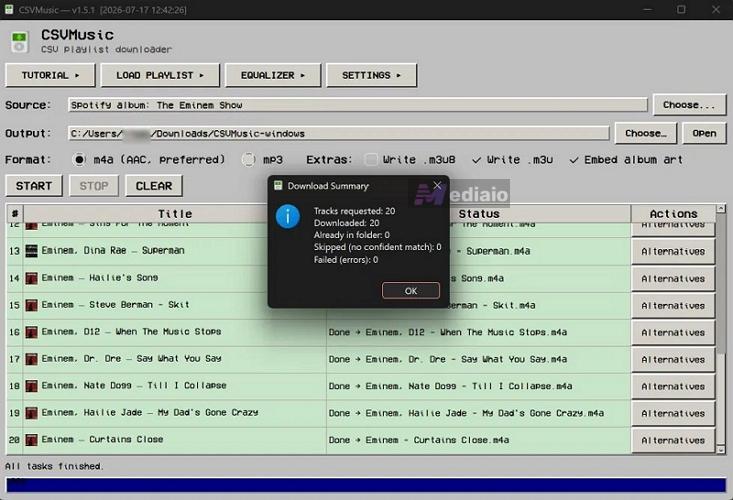Click album art icon for My Dad's Gone Crazy

tap(31, 413)
